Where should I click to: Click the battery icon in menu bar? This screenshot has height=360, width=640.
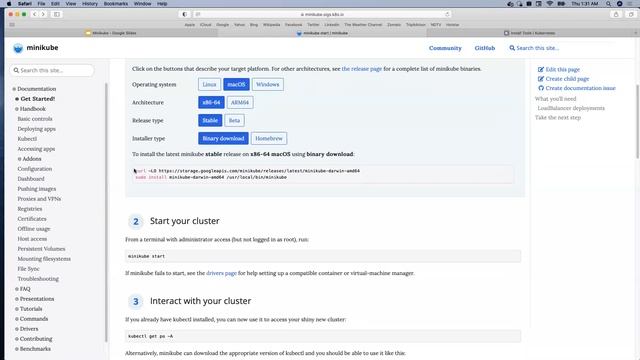562,4
